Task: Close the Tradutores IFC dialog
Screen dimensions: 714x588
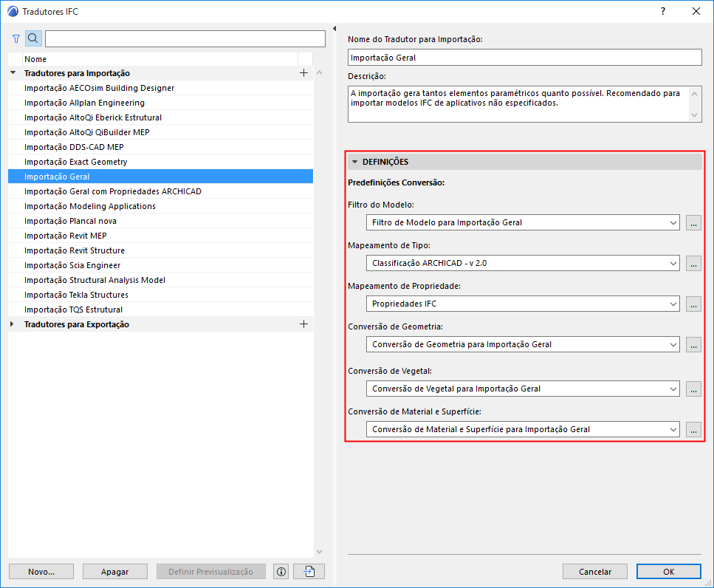Action: click(x=696, y=11)
